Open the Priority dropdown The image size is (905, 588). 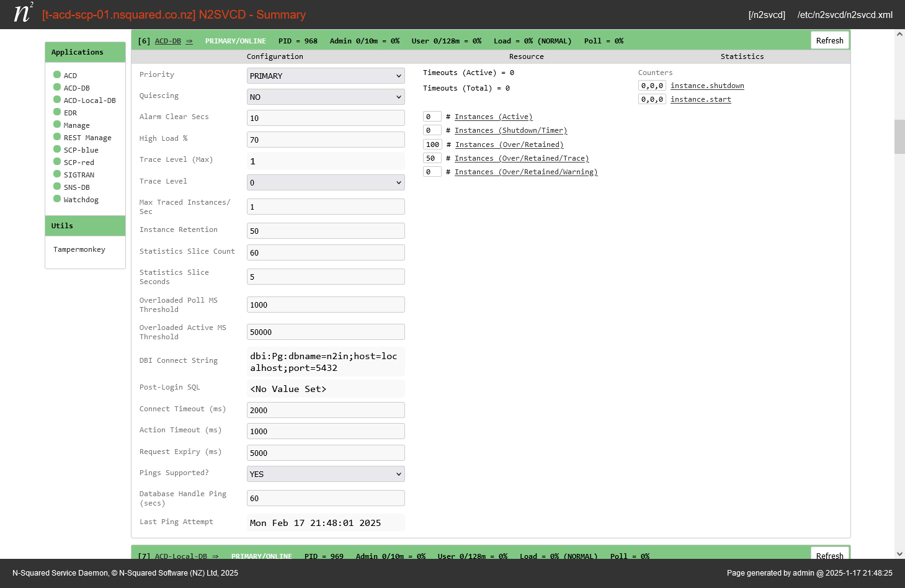[325, 76]
